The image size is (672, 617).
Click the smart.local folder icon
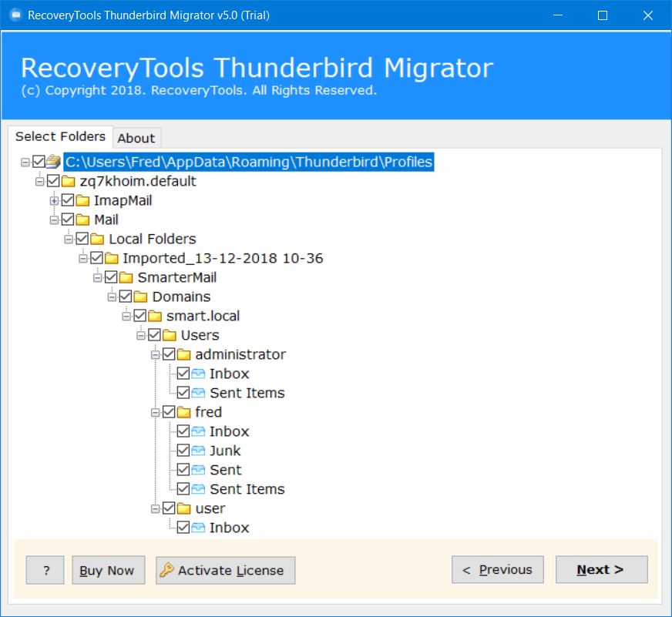[155, 317]
